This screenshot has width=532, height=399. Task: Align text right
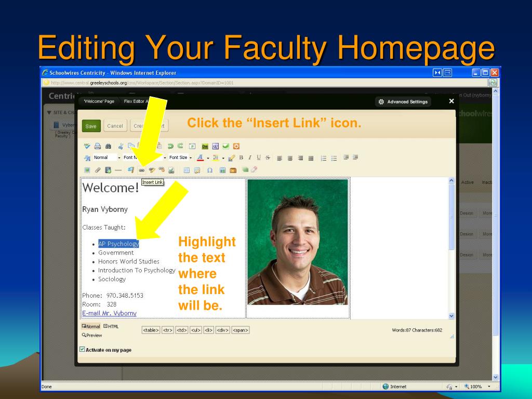coord(300,158)
